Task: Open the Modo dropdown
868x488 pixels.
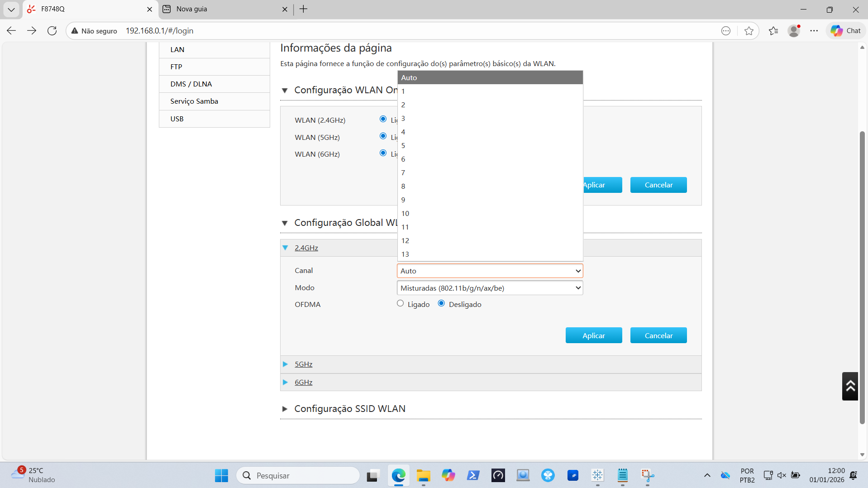Action: click(490, 288)
